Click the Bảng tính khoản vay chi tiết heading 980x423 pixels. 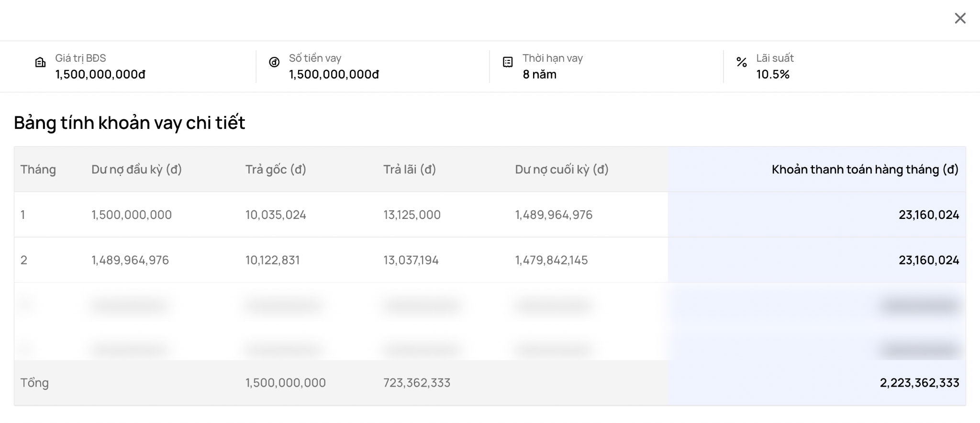[130, 123]
